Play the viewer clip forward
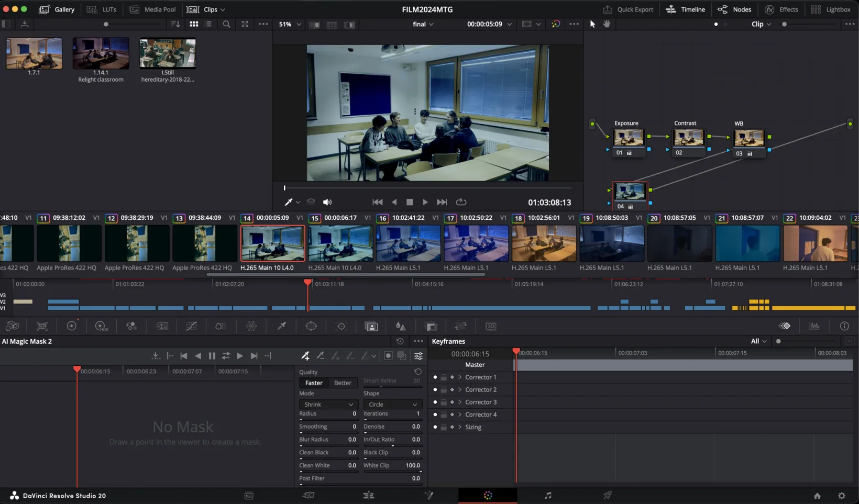This screenshot has height=504, width=859. click(x=425, y=202)
